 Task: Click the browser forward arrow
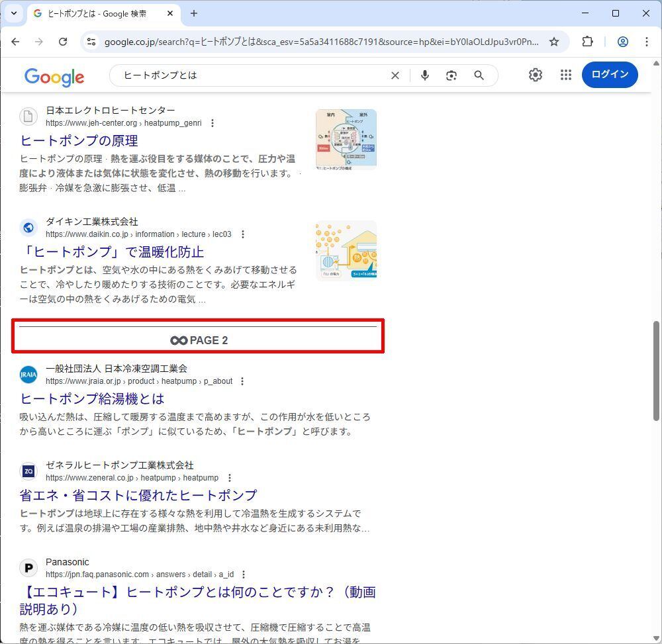[39, 41]
